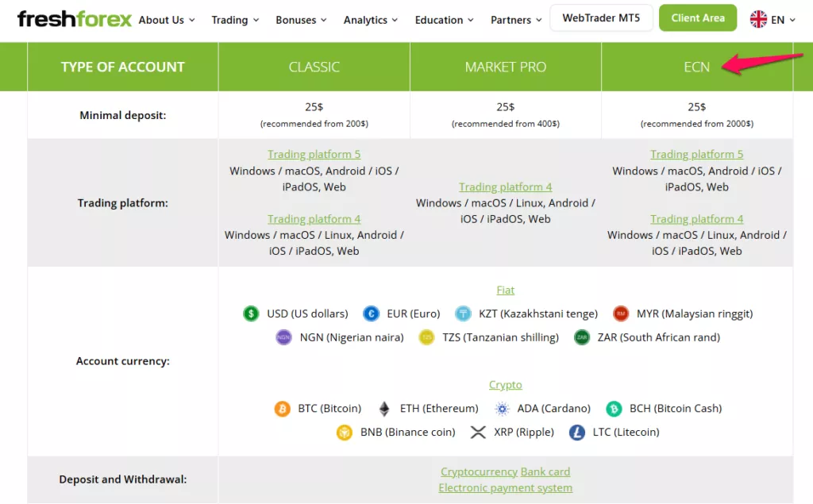813x504 pixels.
Task: Click the WebTrader MT5 button
Action: pyautogui.click(x=601, y=17)
